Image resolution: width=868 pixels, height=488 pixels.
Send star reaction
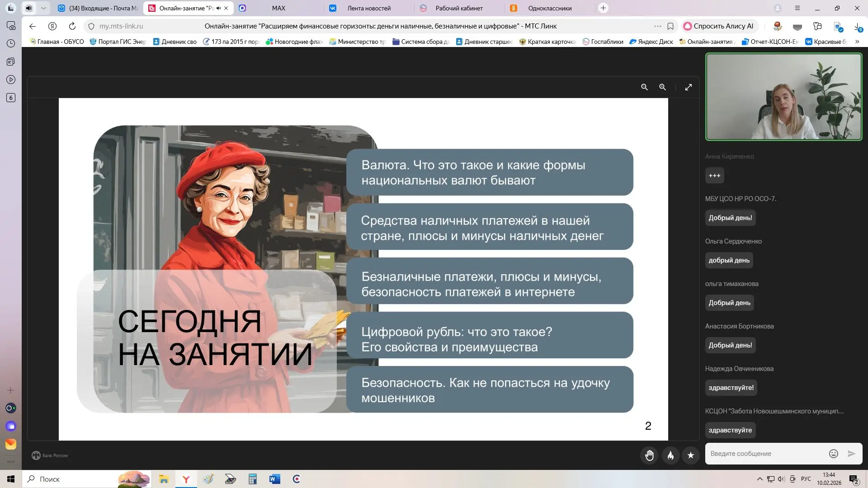(691, 455)
